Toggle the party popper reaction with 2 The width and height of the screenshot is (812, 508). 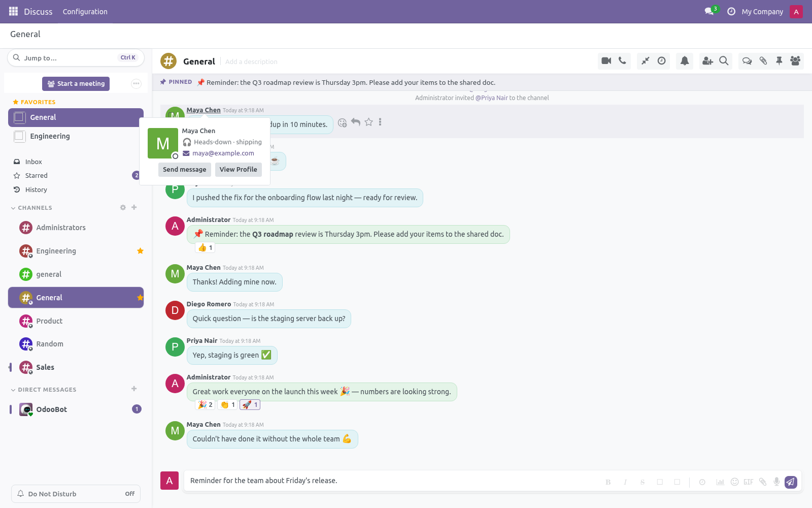click(206, 405)
